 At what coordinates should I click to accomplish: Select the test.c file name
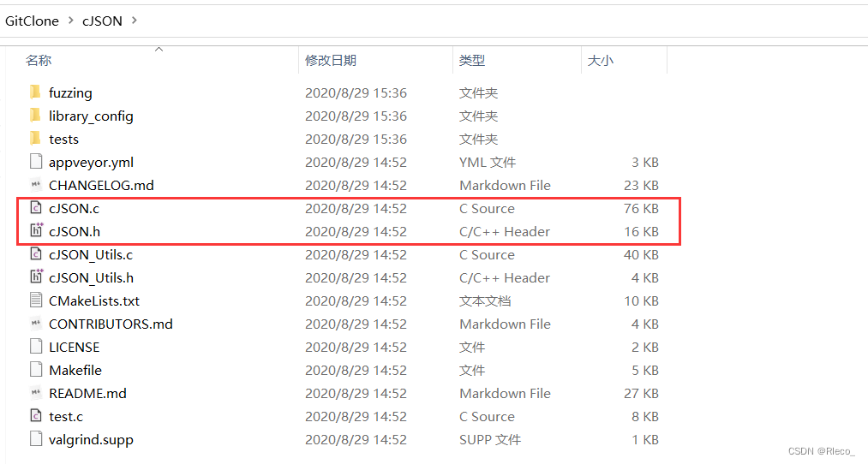[66, 417]
